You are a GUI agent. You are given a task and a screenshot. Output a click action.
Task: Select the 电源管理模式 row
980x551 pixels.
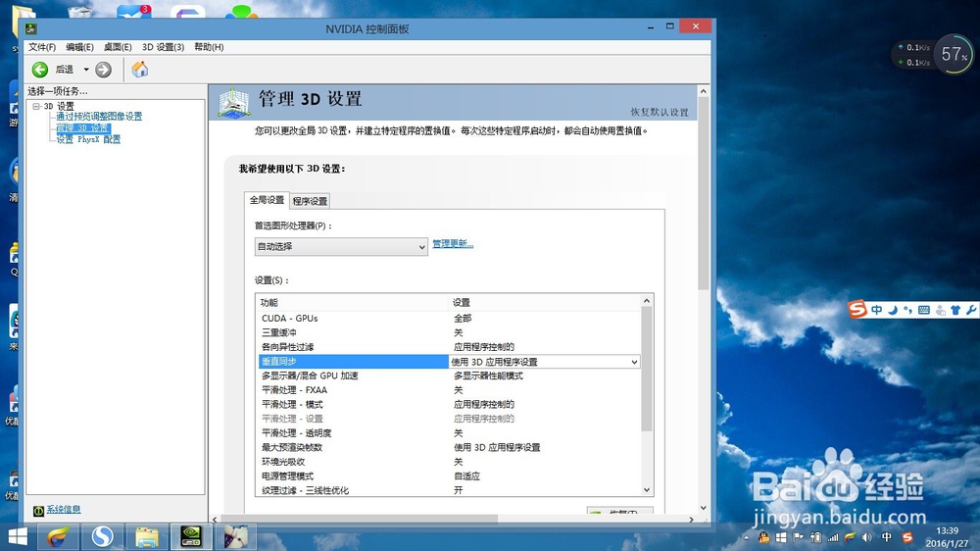[x=450, y=476]
